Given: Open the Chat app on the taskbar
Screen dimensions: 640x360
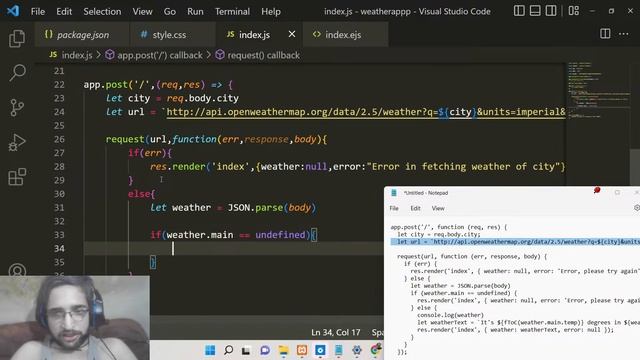Looking at the screenshot, I should coord(265,350).
